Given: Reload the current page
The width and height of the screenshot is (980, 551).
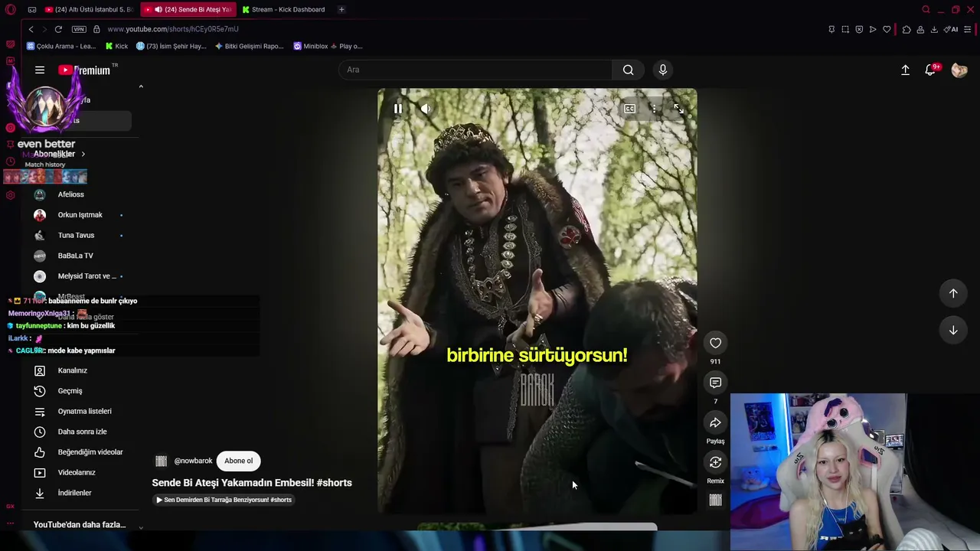Looking at the screenshot, I should [x=58, y=29].
